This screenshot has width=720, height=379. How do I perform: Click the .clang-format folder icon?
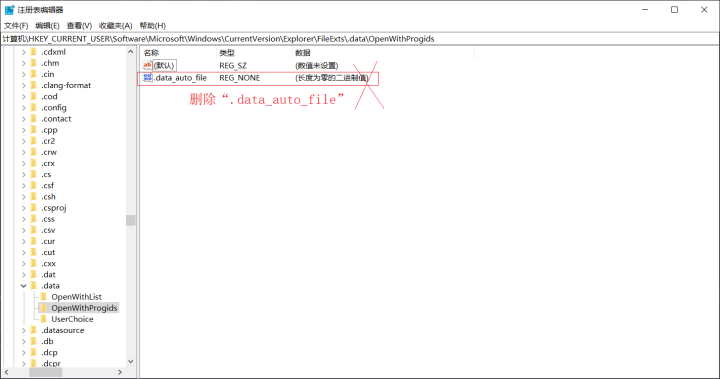tap(34, 85)
